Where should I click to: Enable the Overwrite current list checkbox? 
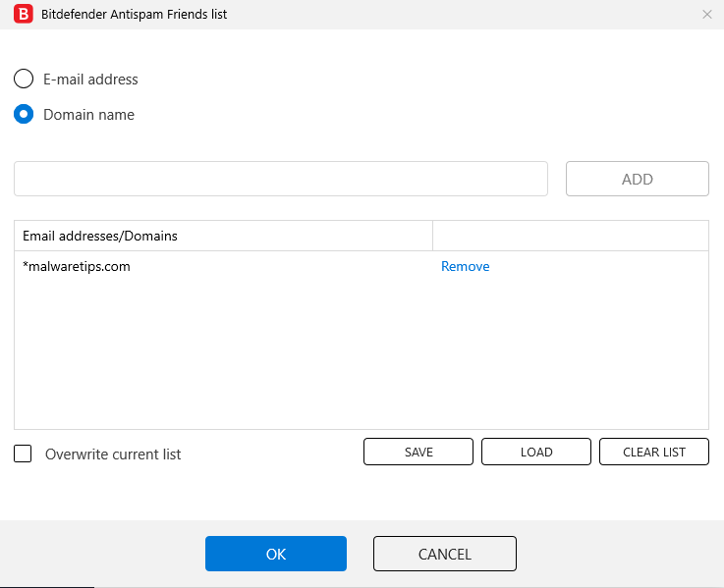24,454
